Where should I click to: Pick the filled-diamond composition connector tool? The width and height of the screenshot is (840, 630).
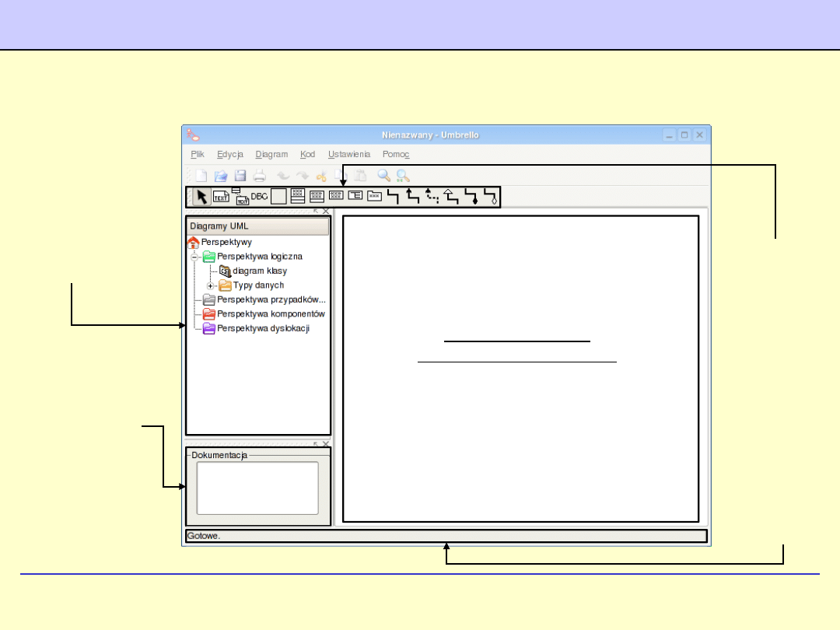pyautogui.click(x=471, y=197)
